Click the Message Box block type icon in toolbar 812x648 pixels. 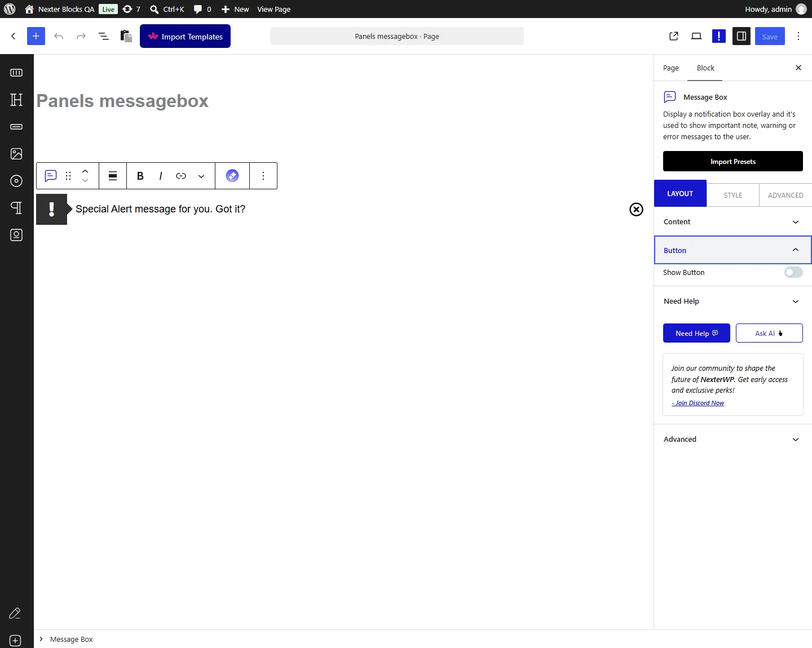51,176
